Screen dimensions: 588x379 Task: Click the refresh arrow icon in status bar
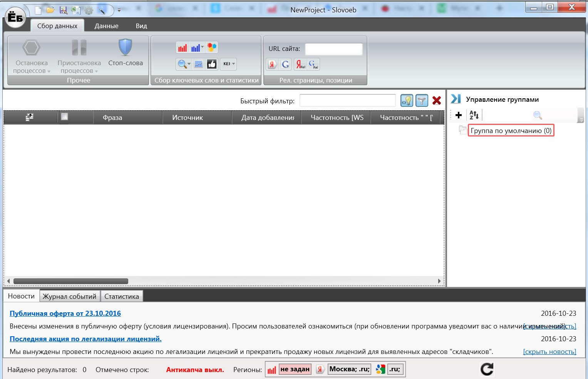(x=487, y=369)
